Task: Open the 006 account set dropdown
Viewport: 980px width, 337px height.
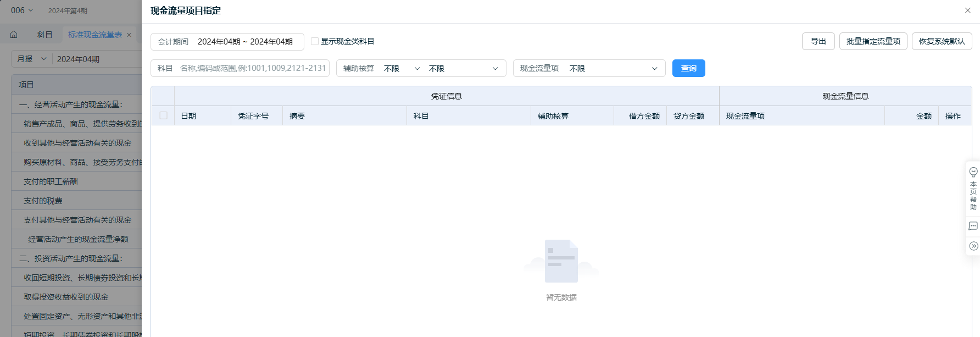Action: point(22,10)
